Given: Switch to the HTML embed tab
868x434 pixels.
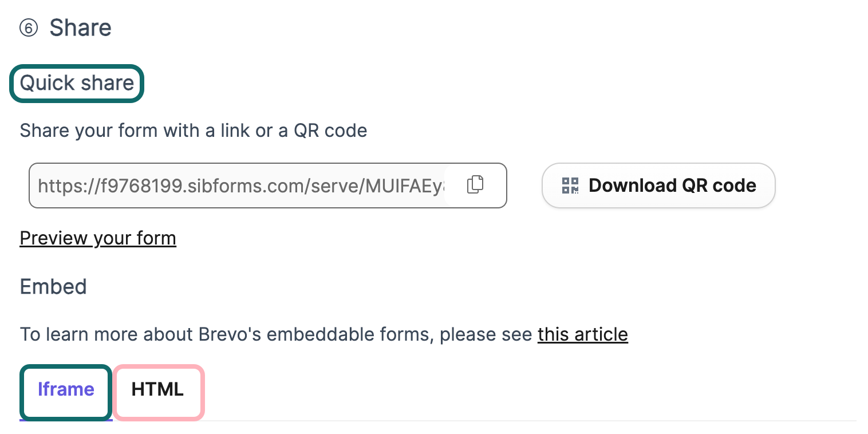Looking at the screenshot, I should [157, 389].
